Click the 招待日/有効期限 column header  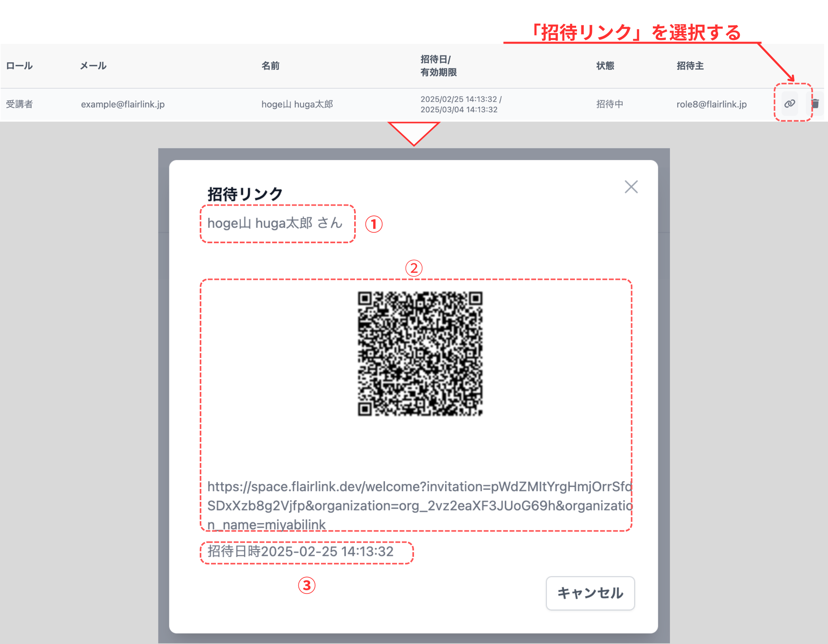[438, 66]
